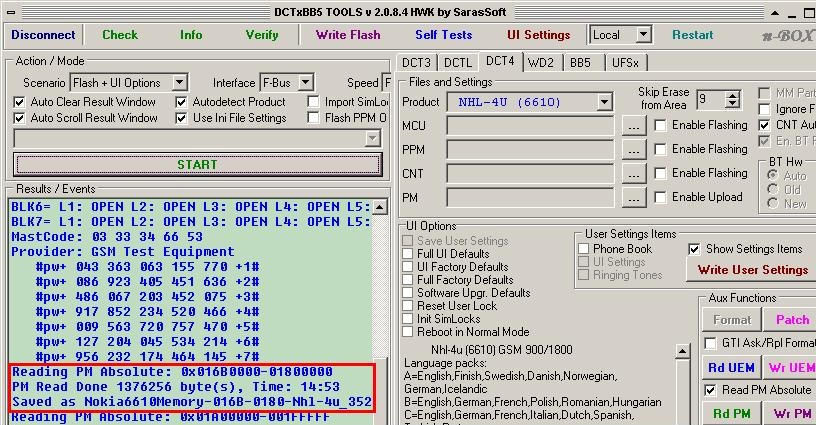This screenshot has width=816, height=425.
Task: Click Restart in the toolbar
Action: (693, 35)
